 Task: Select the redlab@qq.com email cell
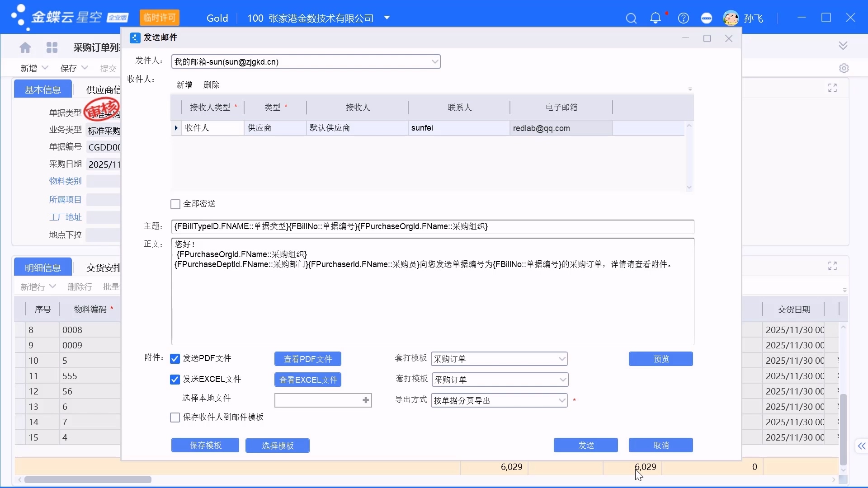pos(561,128)
